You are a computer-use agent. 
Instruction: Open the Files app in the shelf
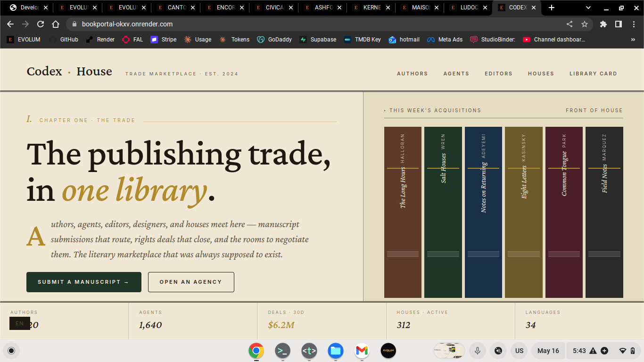pyautogui.click(x=336, y=351)
